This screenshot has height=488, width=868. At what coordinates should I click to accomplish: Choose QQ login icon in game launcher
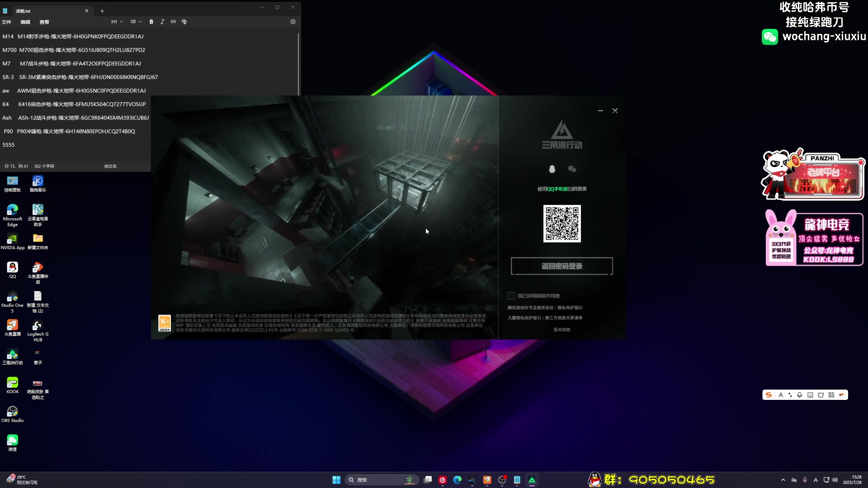[552, 169]
